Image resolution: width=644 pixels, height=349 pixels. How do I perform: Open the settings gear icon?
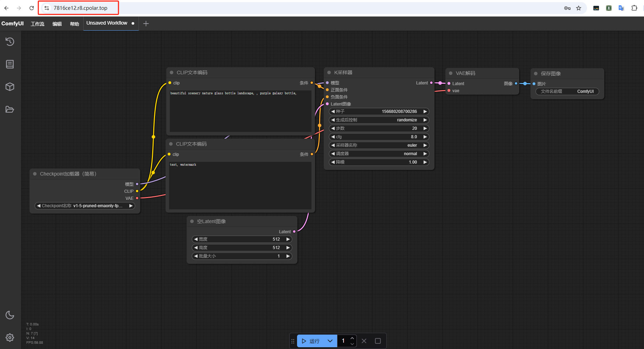(10, 338)
